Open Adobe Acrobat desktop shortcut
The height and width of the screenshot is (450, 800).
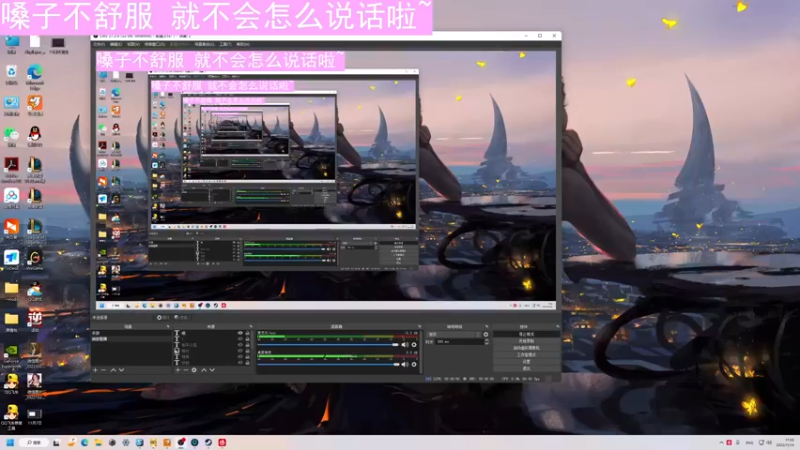[x=11, y=169]
